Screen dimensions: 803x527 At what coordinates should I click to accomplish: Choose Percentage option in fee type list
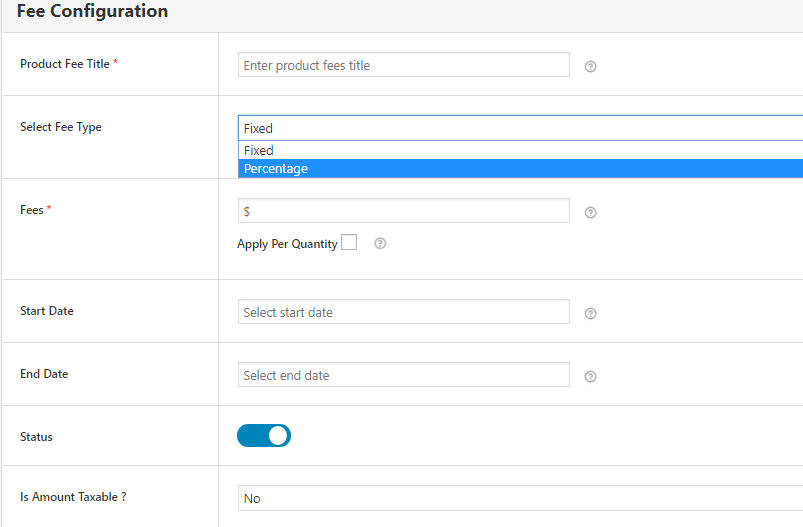pyautogui.click(x=520, y=168)
